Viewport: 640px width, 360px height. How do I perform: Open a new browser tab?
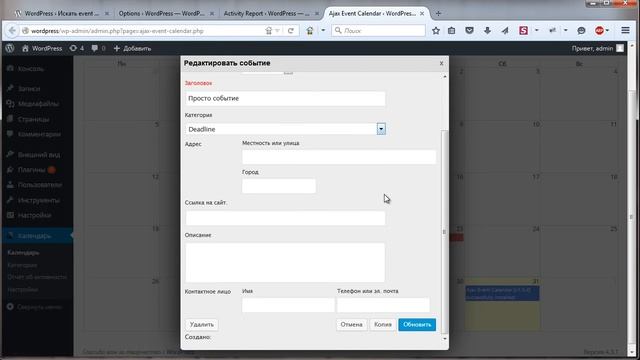pos(438,13)
